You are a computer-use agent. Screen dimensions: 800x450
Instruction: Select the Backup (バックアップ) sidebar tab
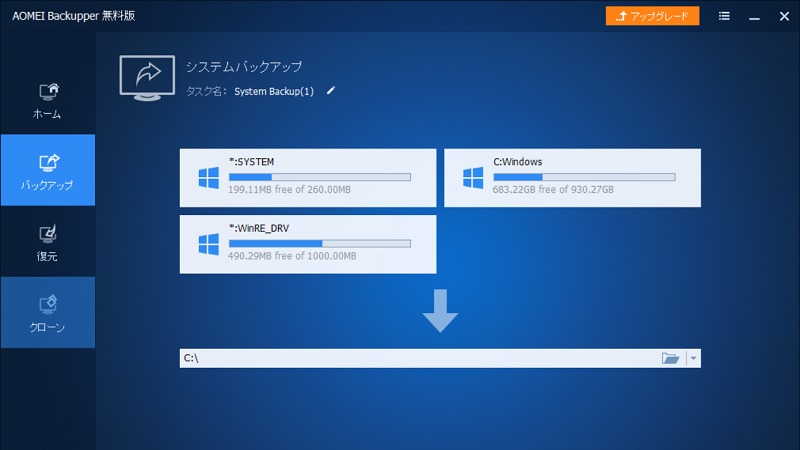pos(47,170)
